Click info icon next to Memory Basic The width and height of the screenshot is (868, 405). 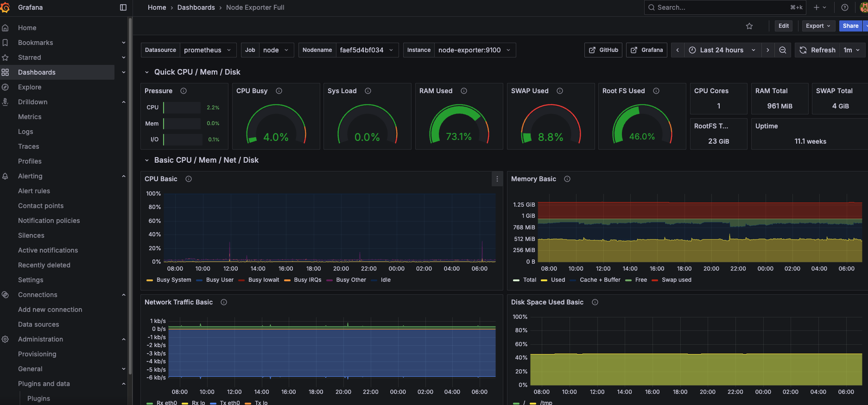pos(567,179)
